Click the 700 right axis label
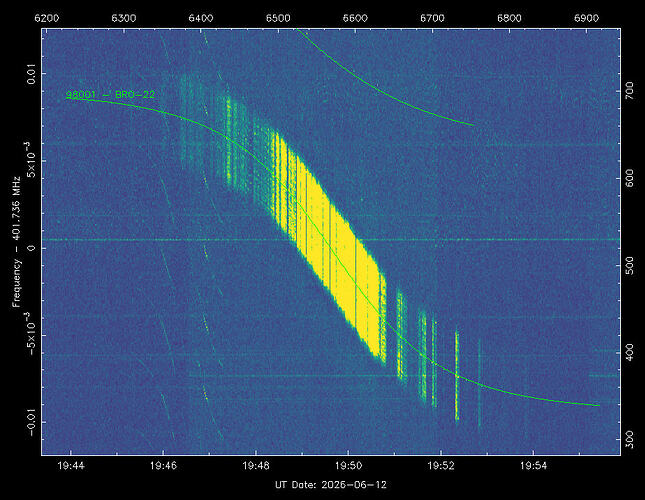 (x=629, y=91)
